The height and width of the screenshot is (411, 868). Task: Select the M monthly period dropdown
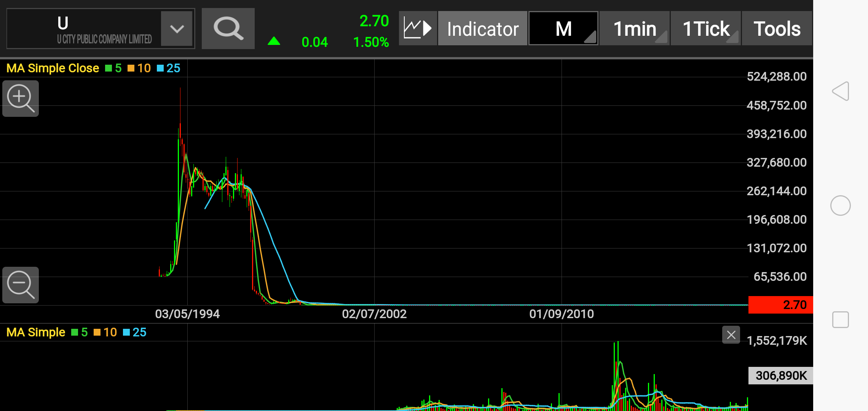[563, 29]
